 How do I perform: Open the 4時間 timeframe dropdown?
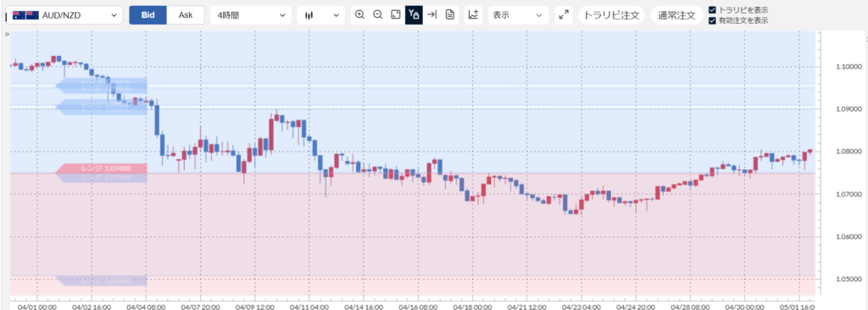coord(251,15)
